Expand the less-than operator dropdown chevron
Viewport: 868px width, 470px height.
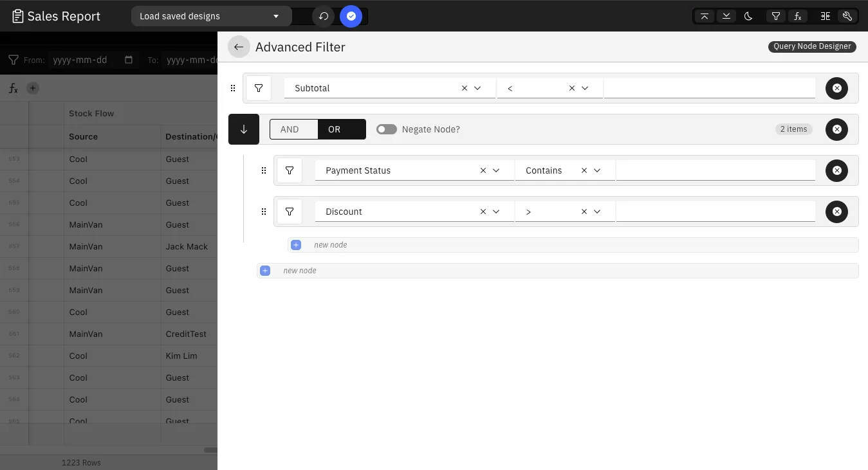(x=585, y=88)
